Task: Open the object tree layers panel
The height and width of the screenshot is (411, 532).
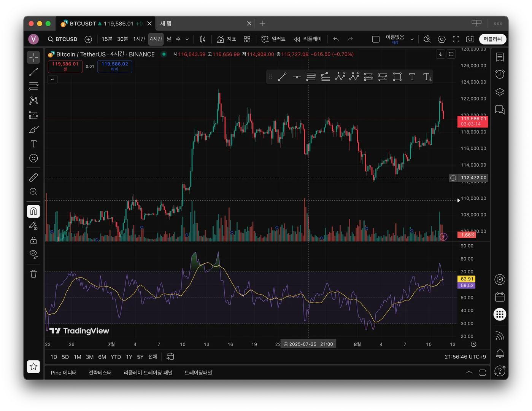Action: pos(500,92)
